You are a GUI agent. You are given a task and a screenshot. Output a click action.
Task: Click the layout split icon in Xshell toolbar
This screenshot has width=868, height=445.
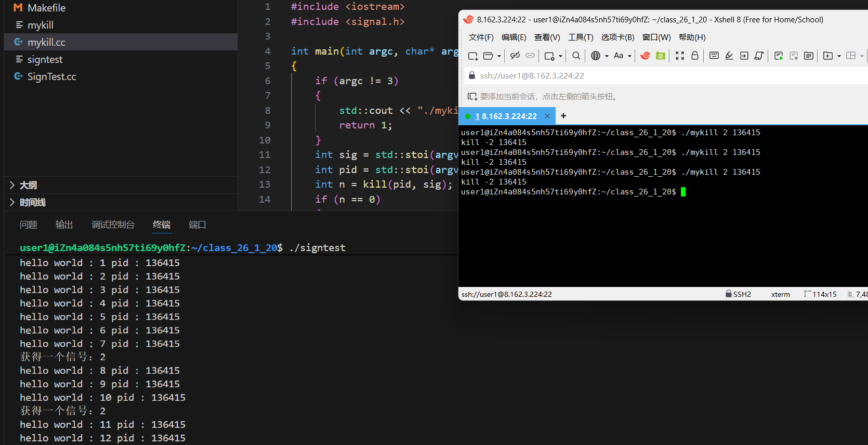pyautogui.click(x=851, y=56)
